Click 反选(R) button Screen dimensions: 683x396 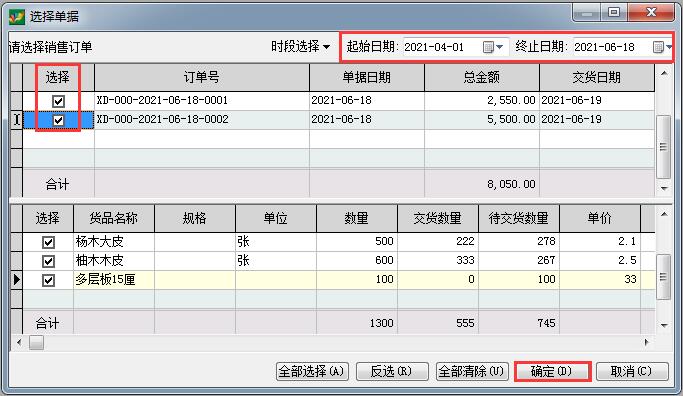pos(391,372)
